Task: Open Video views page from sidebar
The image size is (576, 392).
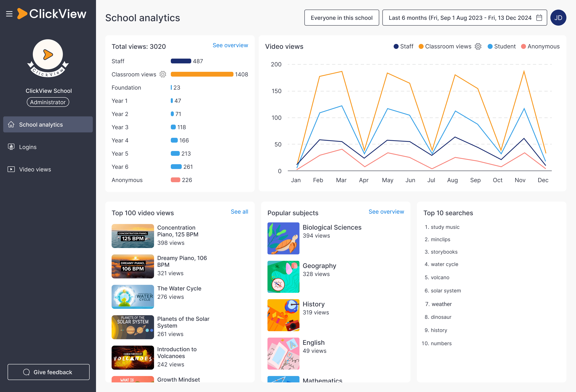Action: pos(48,169)
